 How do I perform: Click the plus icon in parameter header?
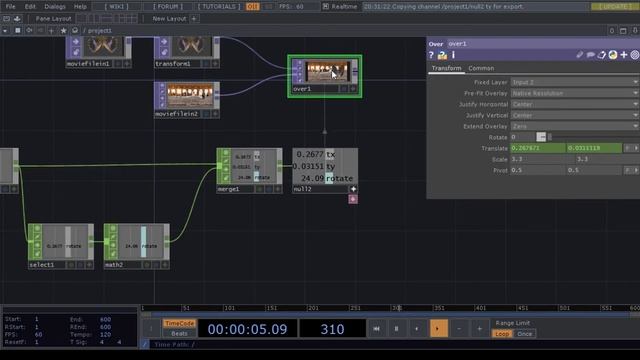click(x=624, y=55)
